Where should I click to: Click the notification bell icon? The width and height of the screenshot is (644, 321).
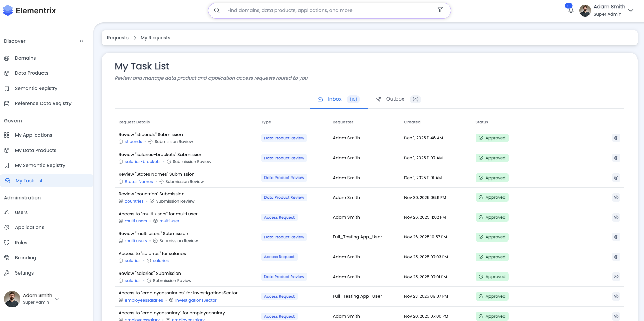click(571, 10)
